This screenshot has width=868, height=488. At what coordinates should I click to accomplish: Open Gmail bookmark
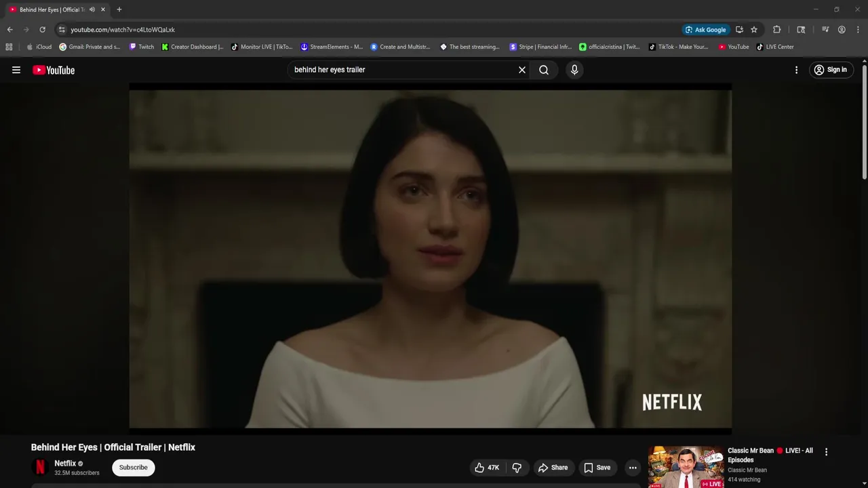90,47
